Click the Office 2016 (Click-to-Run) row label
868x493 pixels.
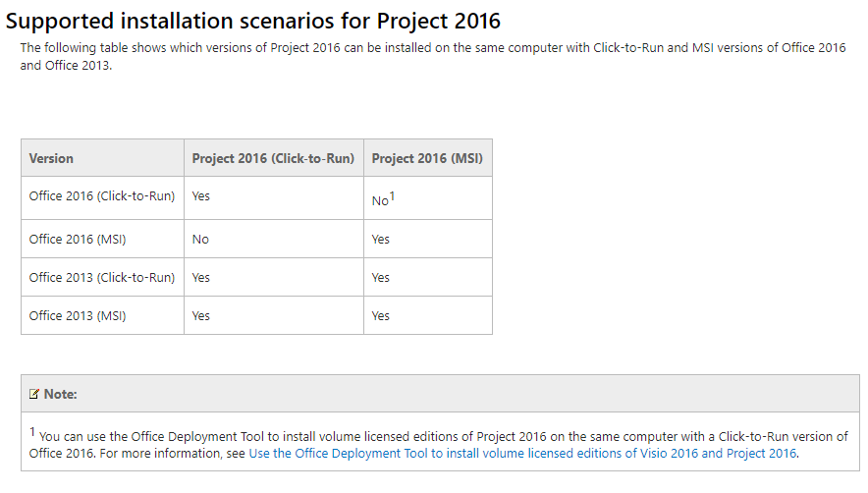(x=102, y=196)
